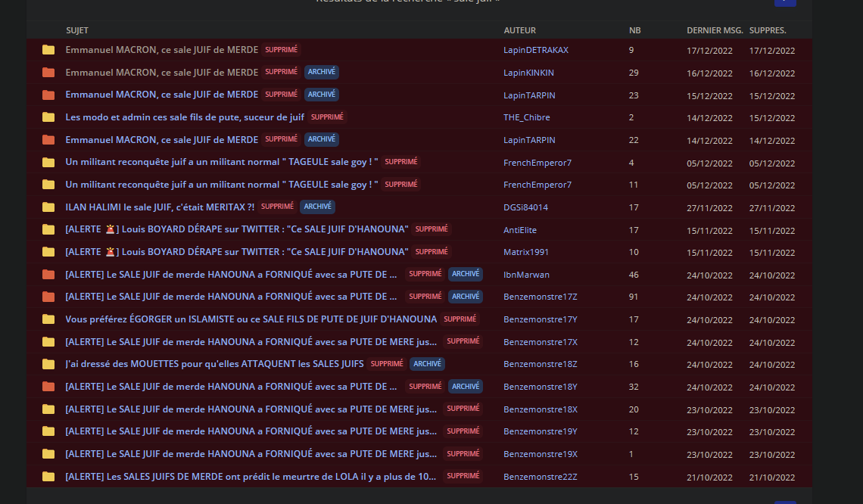Screen dimensions: 863x504
Task: Click the author name AntiElite
Action: (x=520, y=230)
